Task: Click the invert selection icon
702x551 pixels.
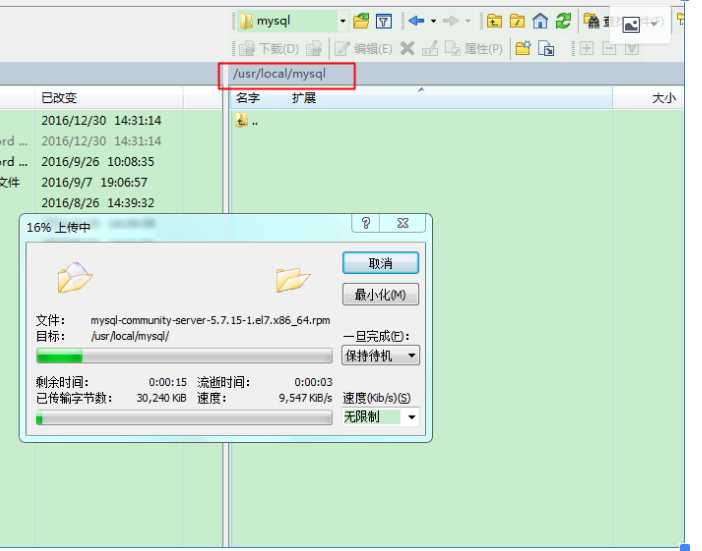Action: point(632,48)
